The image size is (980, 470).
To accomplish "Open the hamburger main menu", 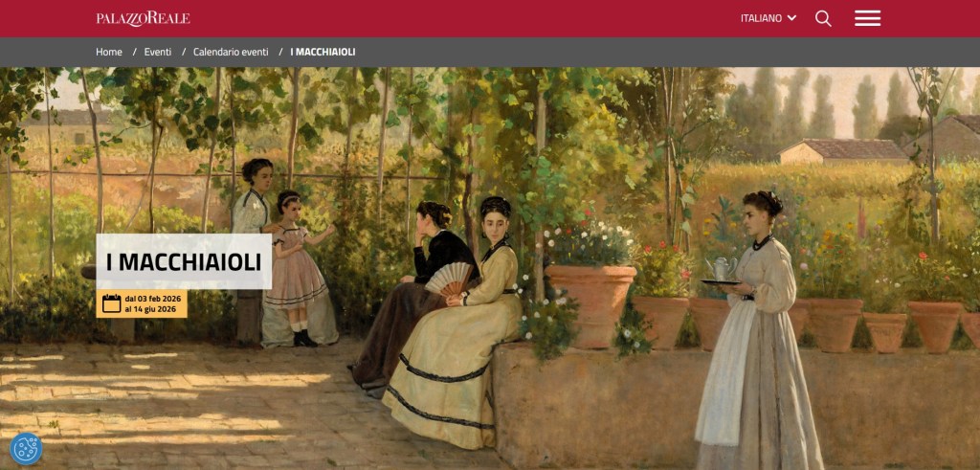I will click(x=867, y=19).
